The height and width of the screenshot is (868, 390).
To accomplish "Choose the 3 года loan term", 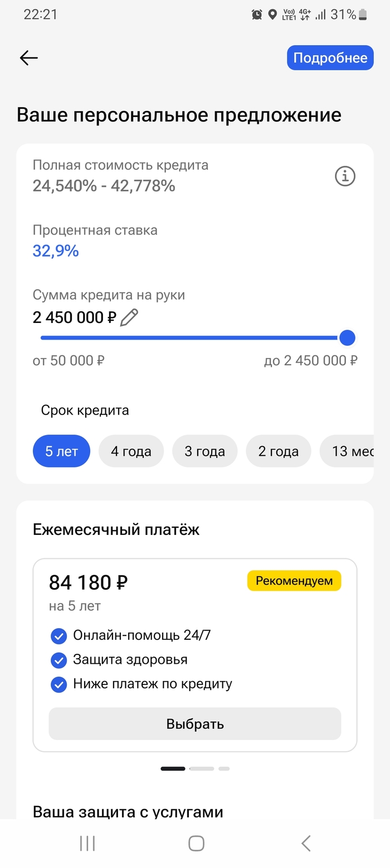I will tap(204, 451).
